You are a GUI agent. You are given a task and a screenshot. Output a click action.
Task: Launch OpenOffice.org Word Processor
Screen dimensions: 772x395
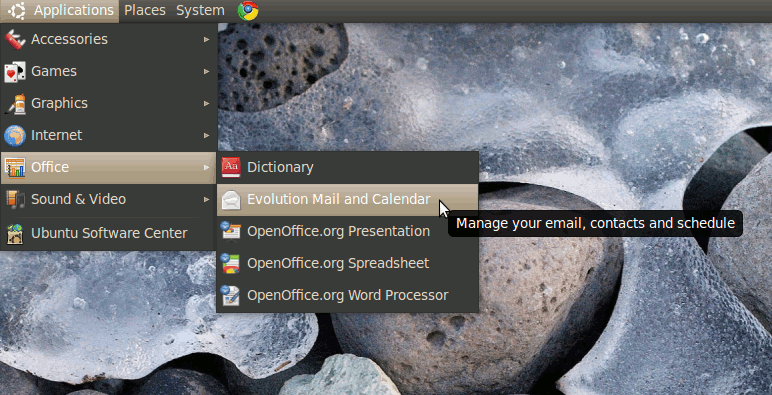coord(348,296)
